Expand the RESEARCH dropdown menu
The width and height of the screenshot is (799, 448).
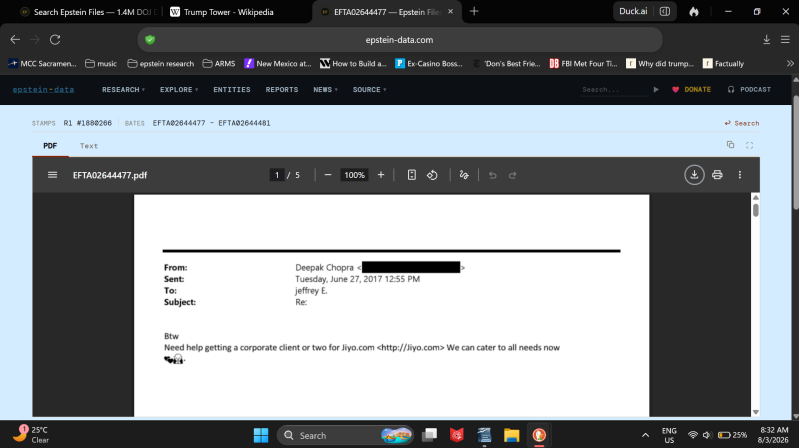click(123, 90)
